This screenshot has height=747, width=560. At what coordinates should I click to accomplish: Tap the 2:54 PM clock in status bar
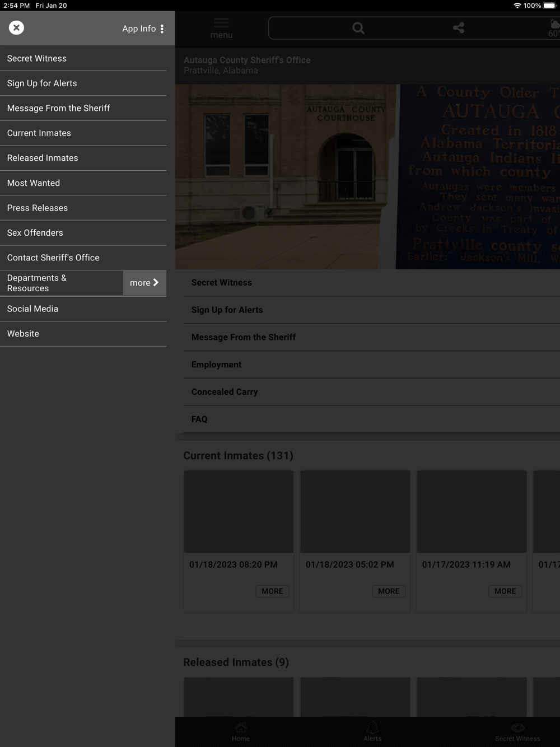click(17, 6)
